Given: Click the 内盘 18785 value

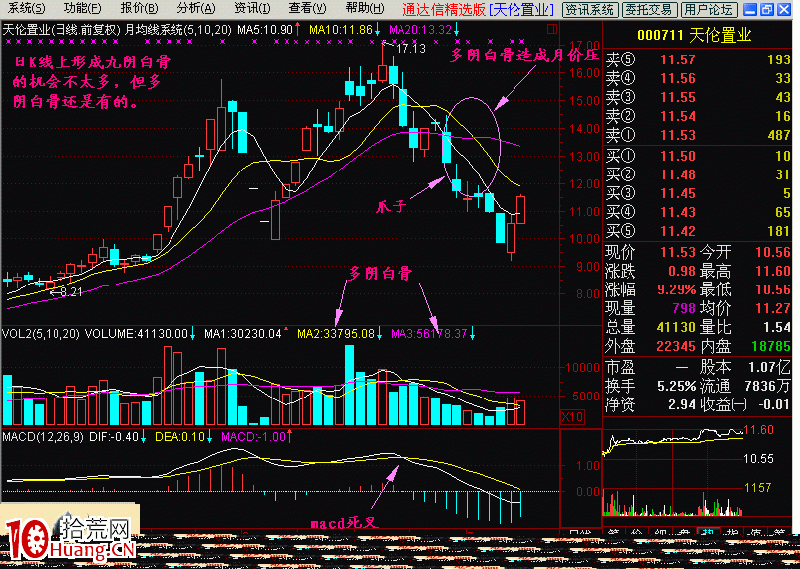Looking at the screenshot, I should tap(771, 347).
